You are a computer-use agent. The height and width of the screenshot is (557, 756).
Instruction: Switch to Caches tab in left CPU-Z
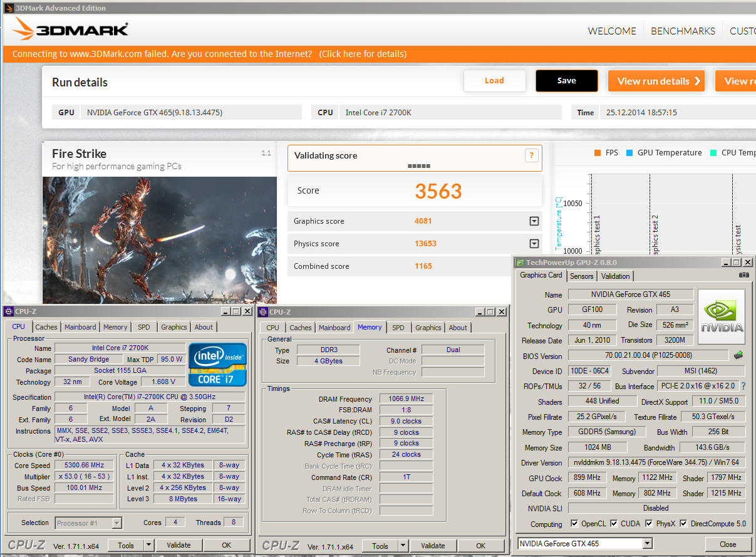tap(46, 327)
